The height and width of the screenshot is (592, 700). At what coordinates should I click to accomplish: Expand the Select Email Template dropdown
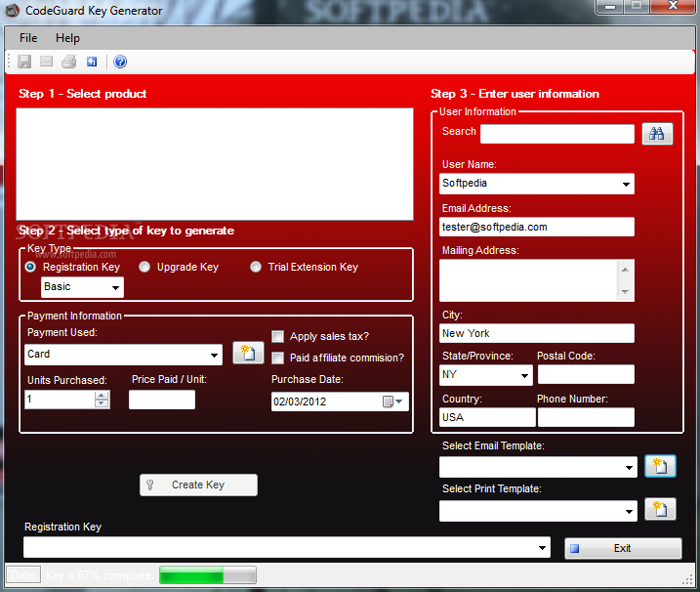pos(629,467)
